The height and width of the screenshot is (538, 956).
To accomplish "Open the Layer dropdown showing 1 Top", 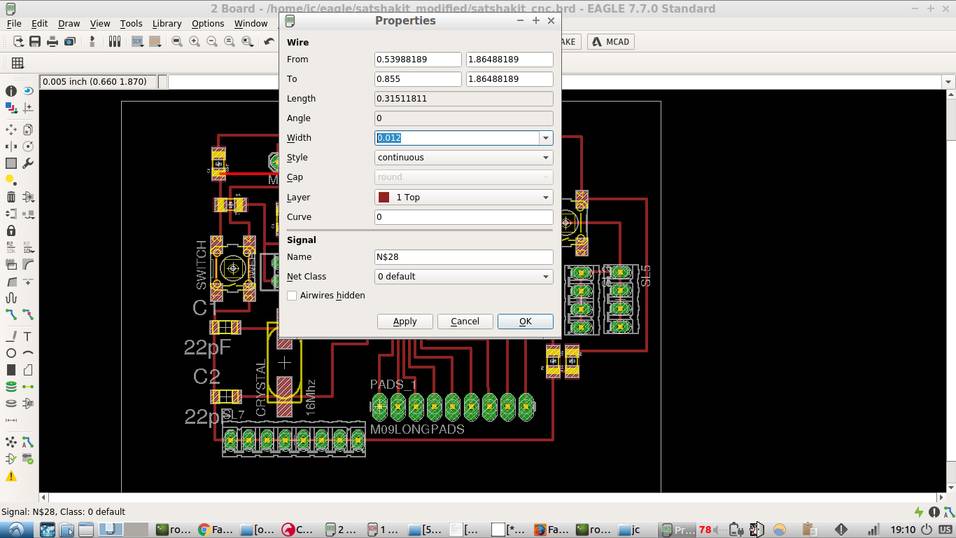I will 463,197.
